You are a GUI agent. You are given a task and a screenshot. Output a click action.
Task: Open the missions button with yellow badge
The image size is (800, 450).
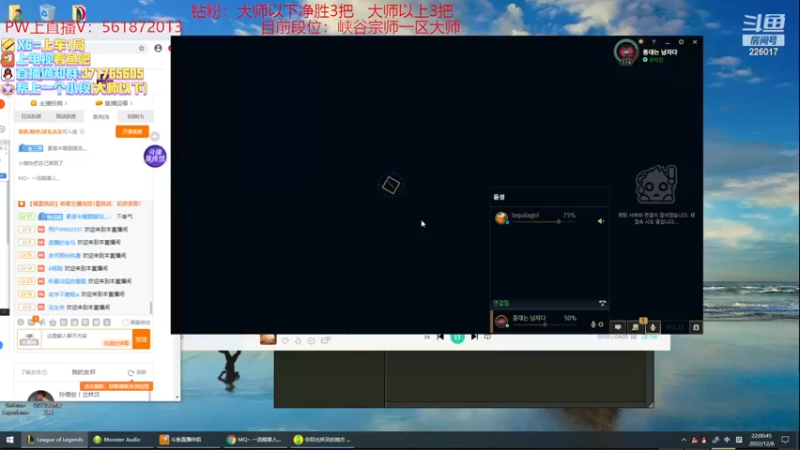[x=635, y=327]
